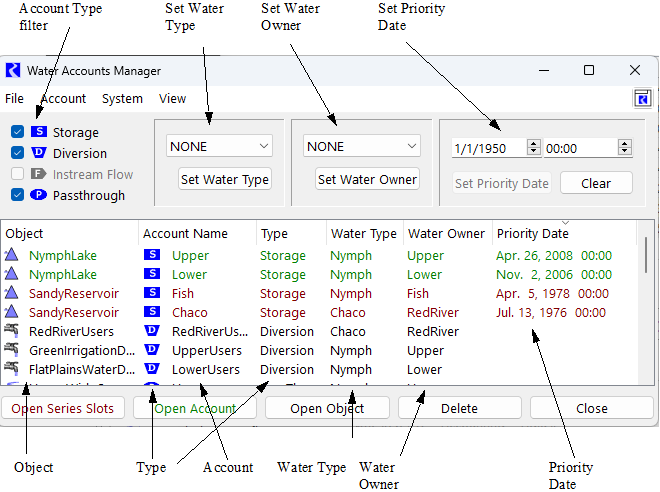
Task: Click the RiverWare icon in the title bar
Action: point(13,71)
